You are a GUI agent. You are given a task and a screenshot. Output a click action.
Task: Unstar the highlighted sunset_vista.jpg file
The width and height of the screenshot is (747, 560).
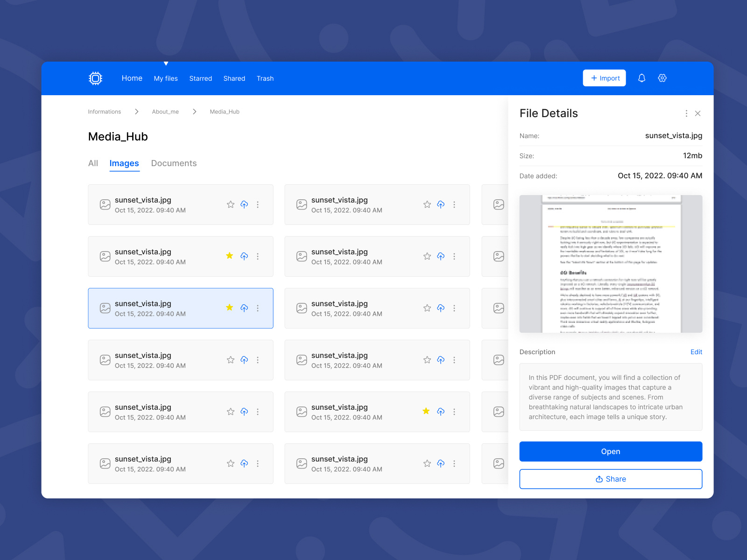pyautogui.click(x=229, y=308)
